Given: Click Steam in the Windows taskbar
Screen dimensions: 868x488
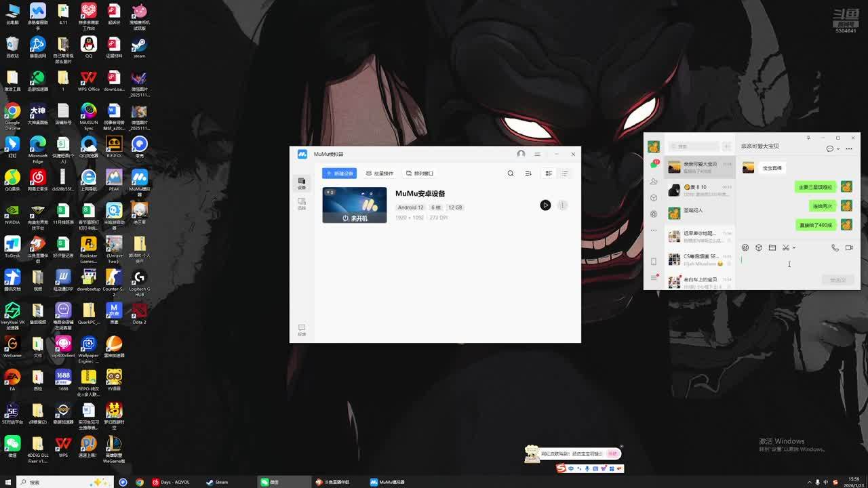Looking at the screenshot, I should click(x=217, y=482).
